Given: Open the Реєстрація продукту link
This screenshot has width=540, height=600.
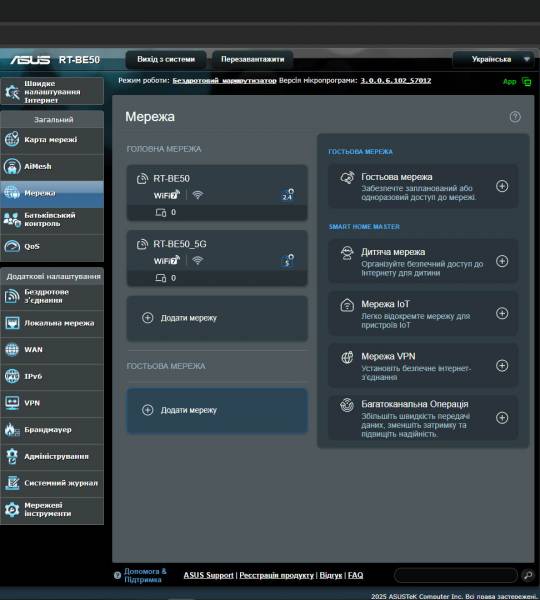Looking at the screenshot, I should point(277,575).
